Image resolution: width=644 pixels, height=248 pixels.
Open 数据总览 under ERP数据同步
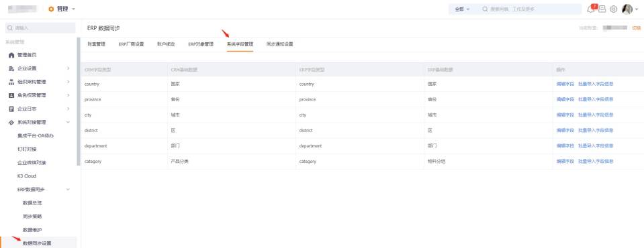point(32,203)
